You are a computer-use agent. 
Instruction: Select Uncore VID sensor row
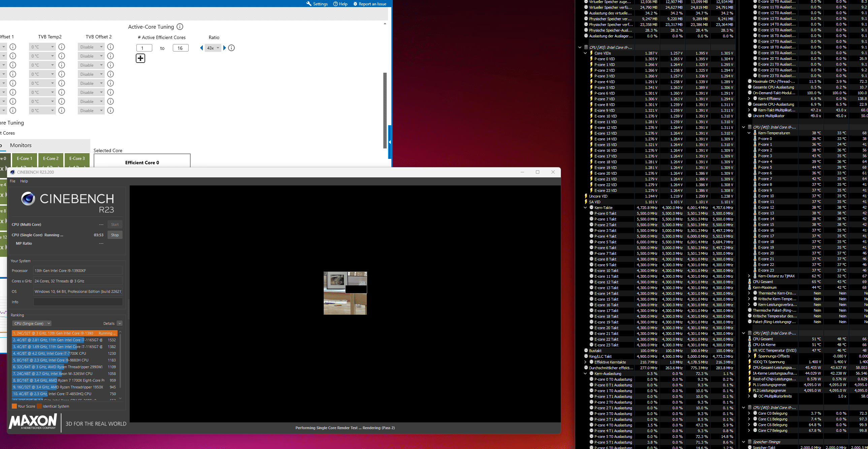(x=659, y=196)
